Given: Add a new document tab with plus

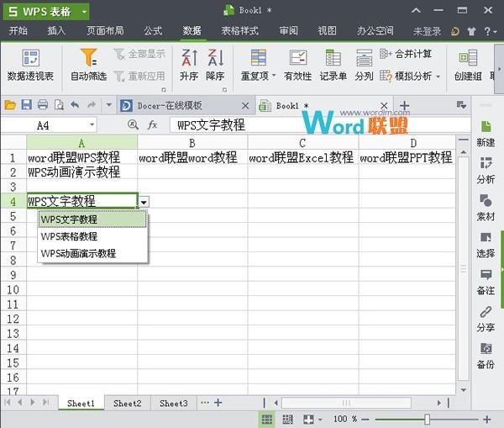Looking at the screenshot, I should coord(404,105).
